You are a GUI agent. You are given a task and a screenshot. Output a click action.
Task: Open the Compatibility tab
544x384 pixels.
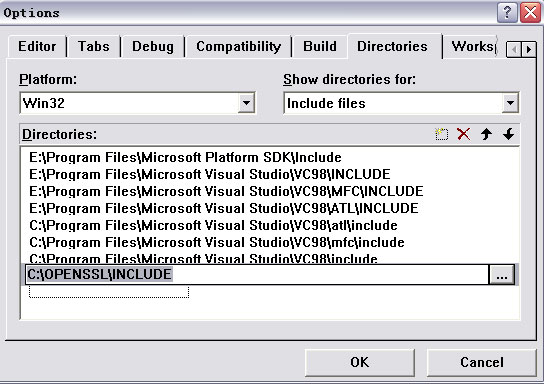pyautogui.click(x=238, y=46)
